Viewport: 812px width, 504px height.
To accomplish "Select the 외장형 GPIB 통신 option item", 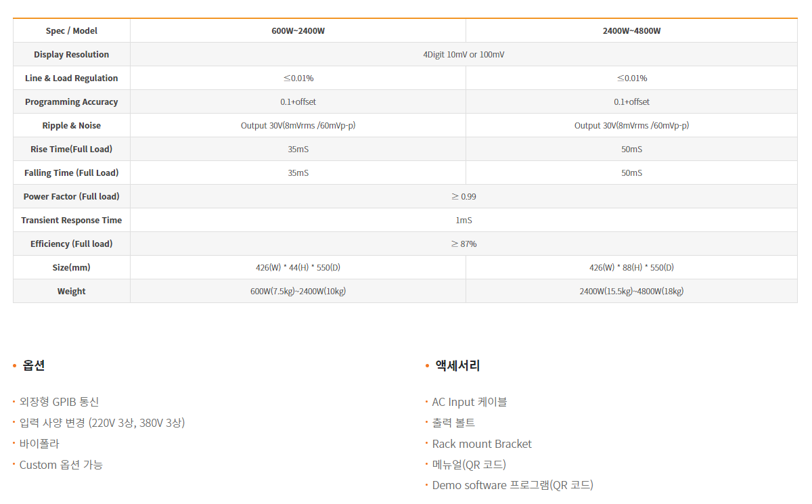I will click(59, 402).
